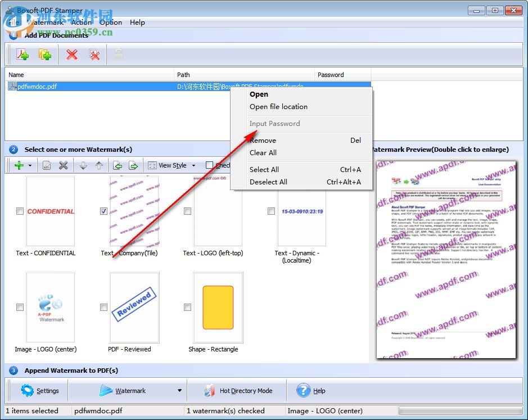Expand the Watermark button dropdown arrow
Image resolution: width=528 pixels, height=420 pixels.
180,391
